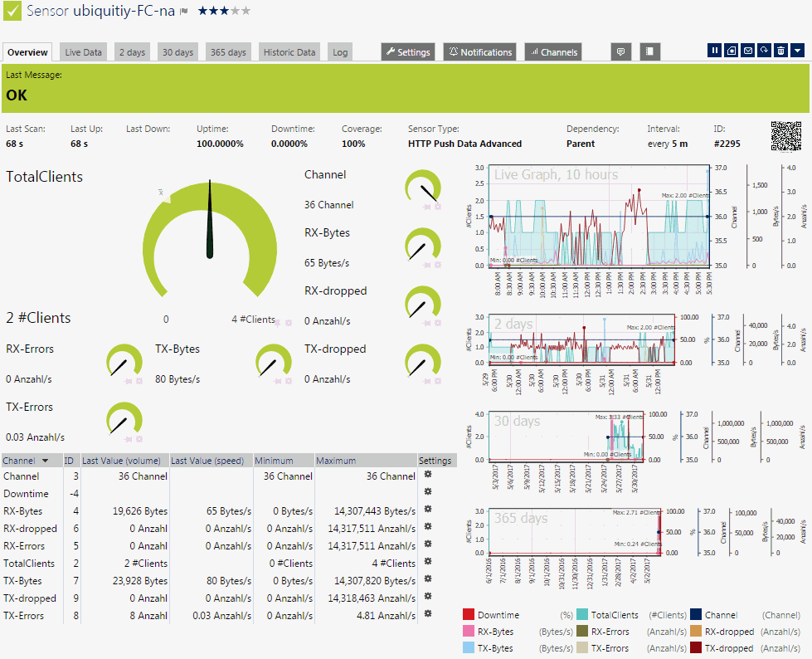Open settings gear for TX-dropped row
The height and width of the screenshot is (659, 812).
pos(428,596)
